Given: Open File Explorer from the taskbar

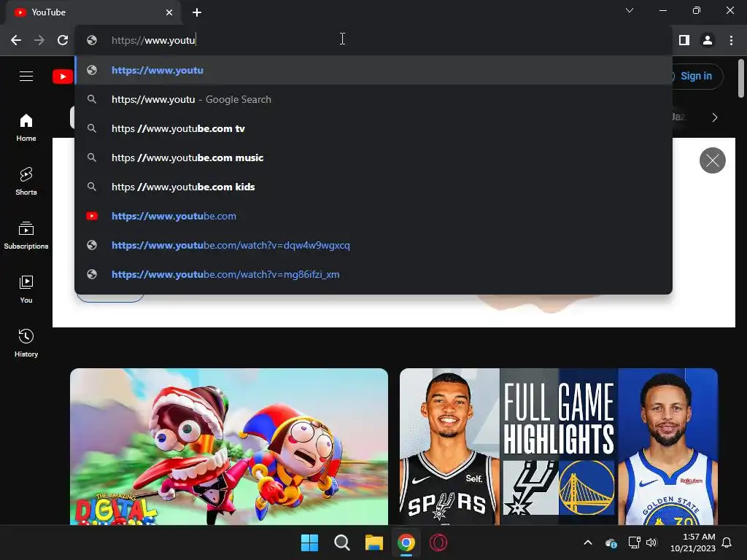Looking at the screenshot, I should click(374, 542).
